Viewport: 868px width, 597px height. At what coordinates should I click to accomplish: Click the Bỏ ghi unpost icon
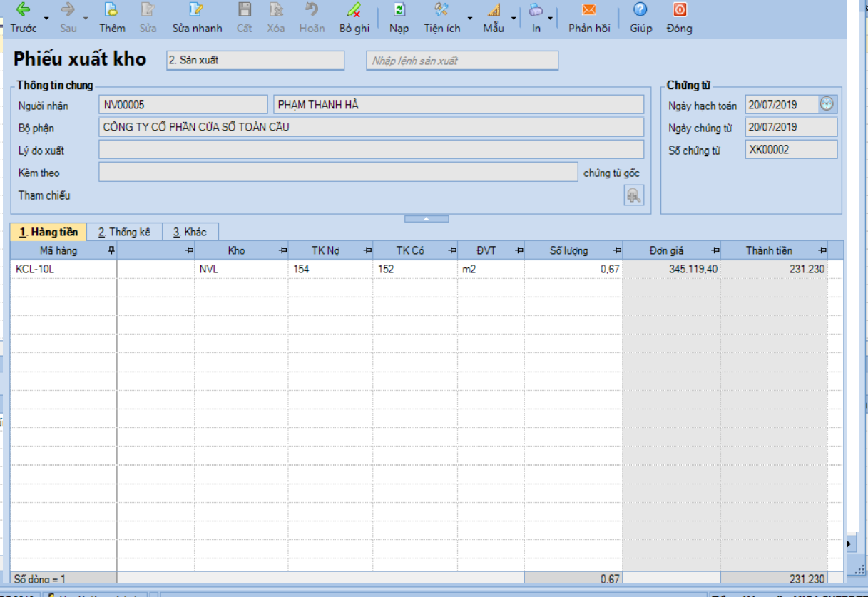pos(354,10)
